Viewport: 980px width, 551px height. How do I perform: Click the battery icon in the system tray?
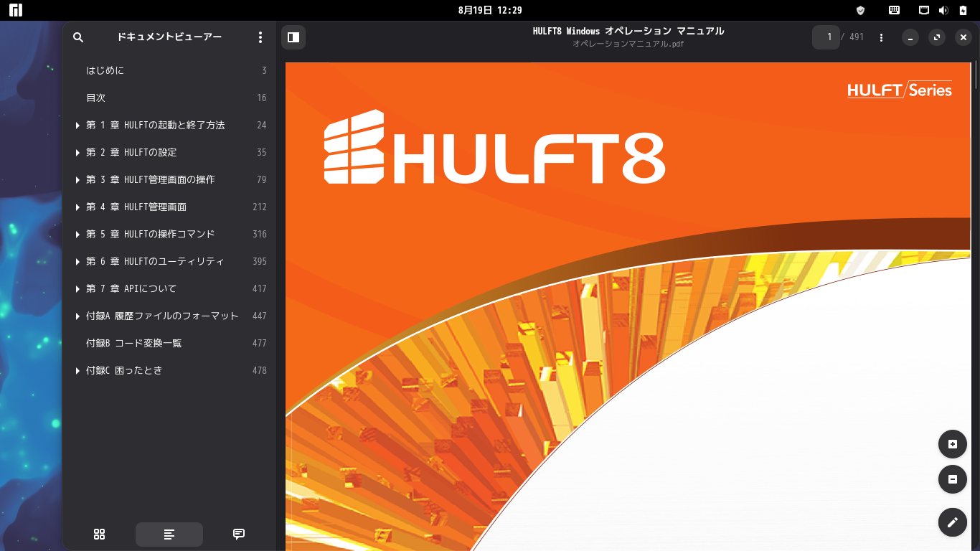[x=963, y=10]
